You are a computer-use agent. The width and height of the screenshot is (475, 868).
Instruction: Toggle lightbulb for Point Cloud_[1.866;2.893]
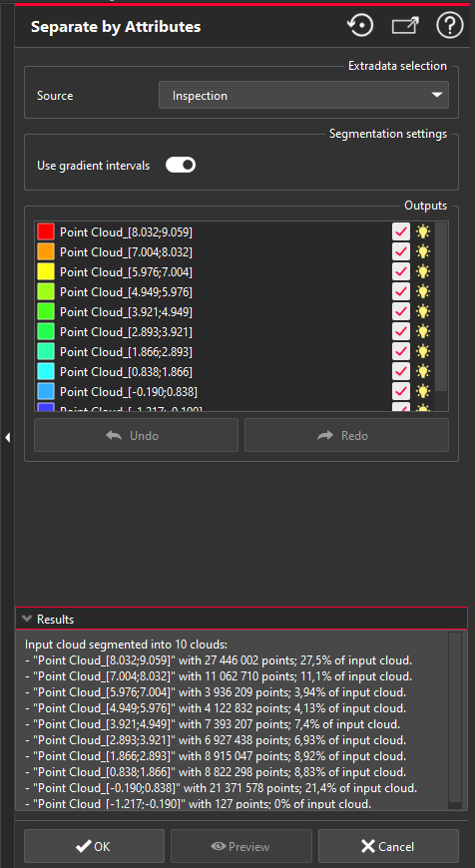423,351
